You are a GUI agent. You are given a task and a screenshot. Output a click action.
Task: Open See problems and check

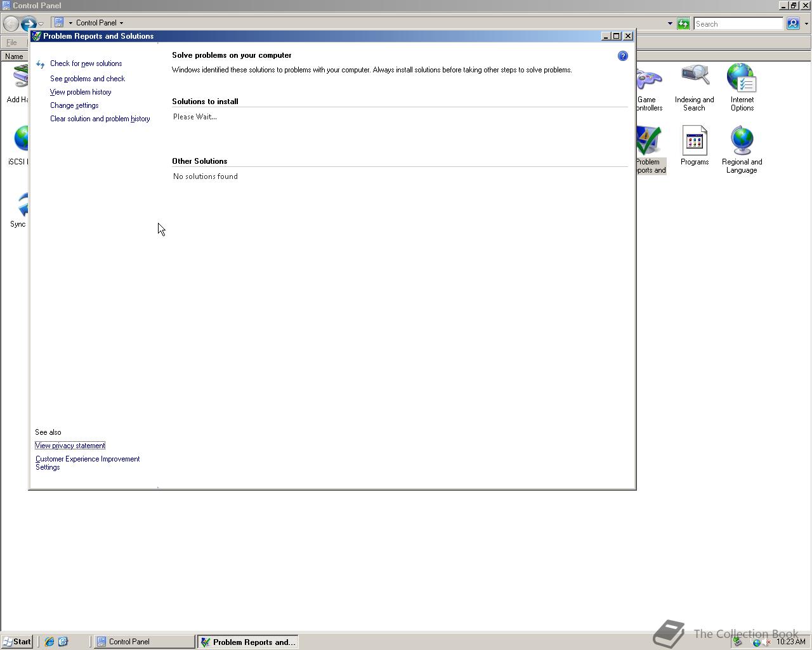point(88,79)
